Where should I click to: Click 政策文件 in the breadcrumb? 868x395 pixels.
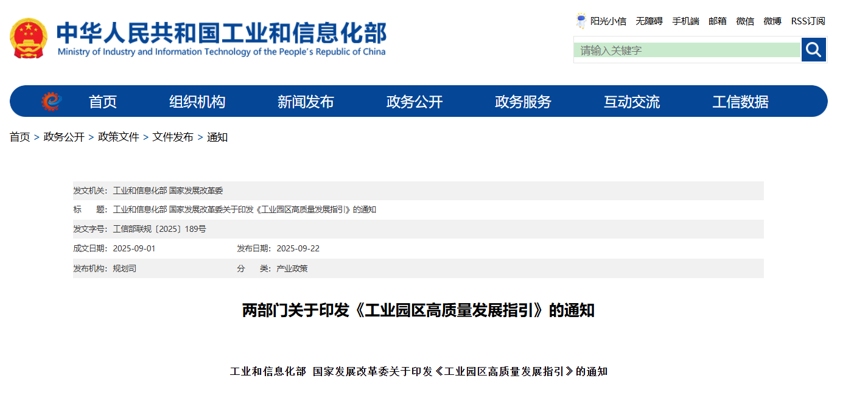click(x=118, y=138)
